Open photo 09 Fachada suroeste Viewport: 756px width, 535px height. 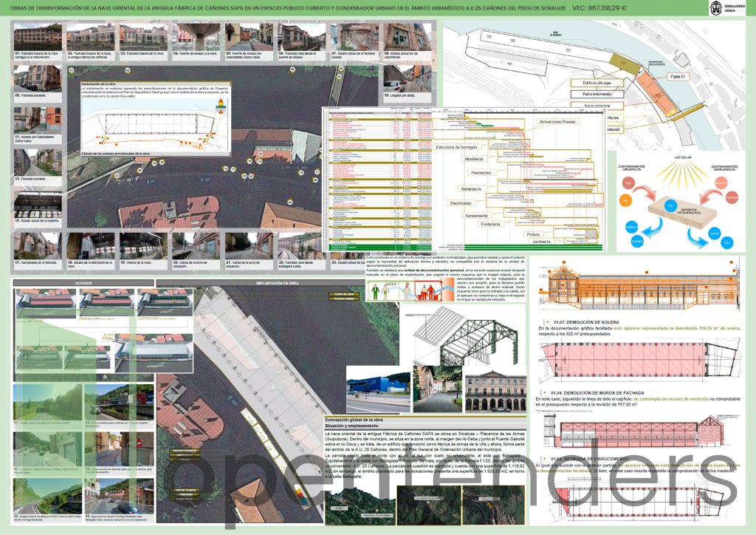(x=38, y=78)
